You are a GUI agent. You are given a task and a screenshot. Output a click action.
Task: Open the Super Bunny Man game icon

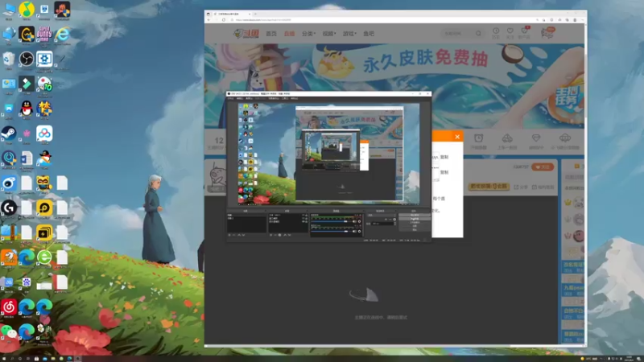click(x=44, y=34)
